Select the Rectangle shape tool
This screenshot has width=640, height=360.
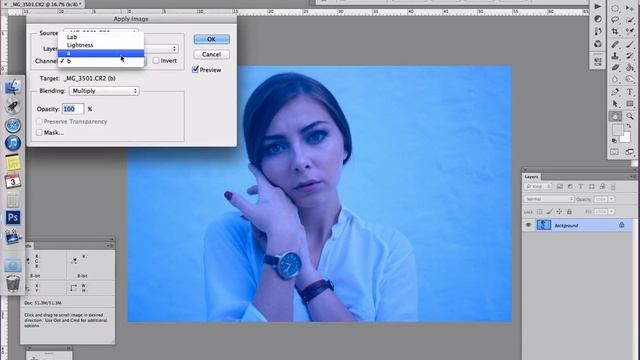pos(630,104)
